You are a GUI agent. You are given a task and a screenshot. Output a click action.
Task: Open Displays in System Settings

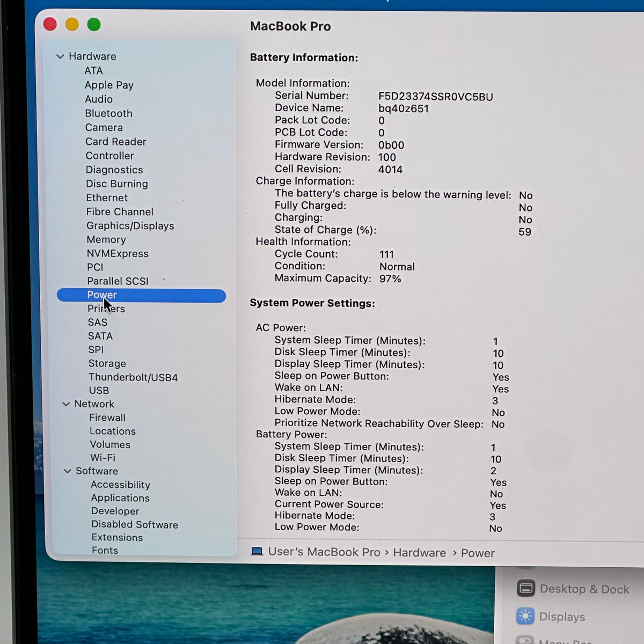pos(562,617)
